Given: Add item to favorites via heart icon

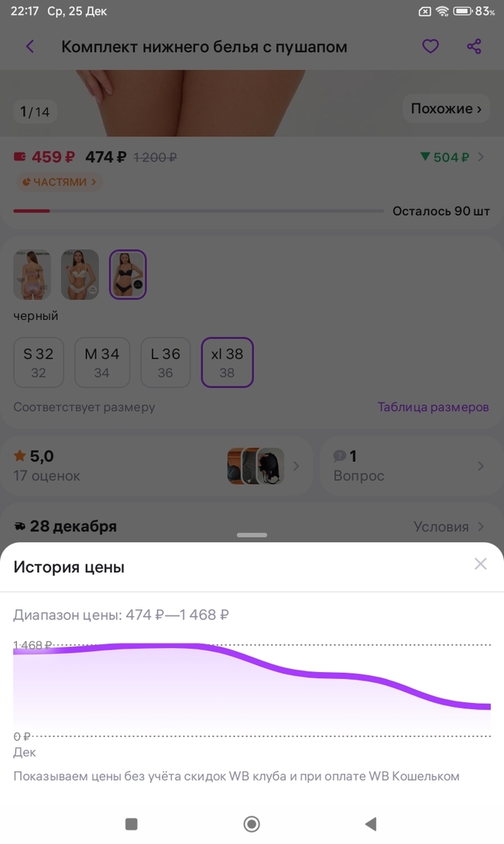Looking at the screenshot, I should click(x=430, y=46).
